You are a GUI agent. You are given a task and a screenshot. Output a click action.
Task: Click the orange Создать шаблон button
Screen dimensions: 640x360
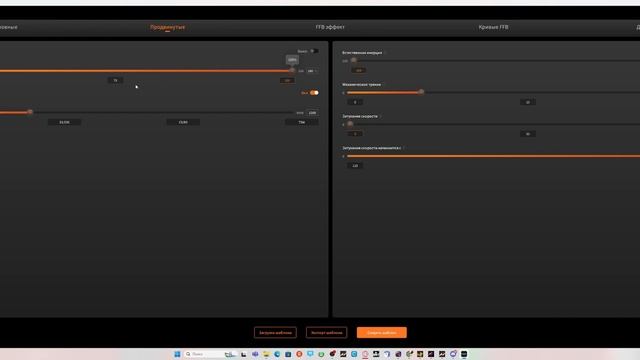click(x=382, y=333)
